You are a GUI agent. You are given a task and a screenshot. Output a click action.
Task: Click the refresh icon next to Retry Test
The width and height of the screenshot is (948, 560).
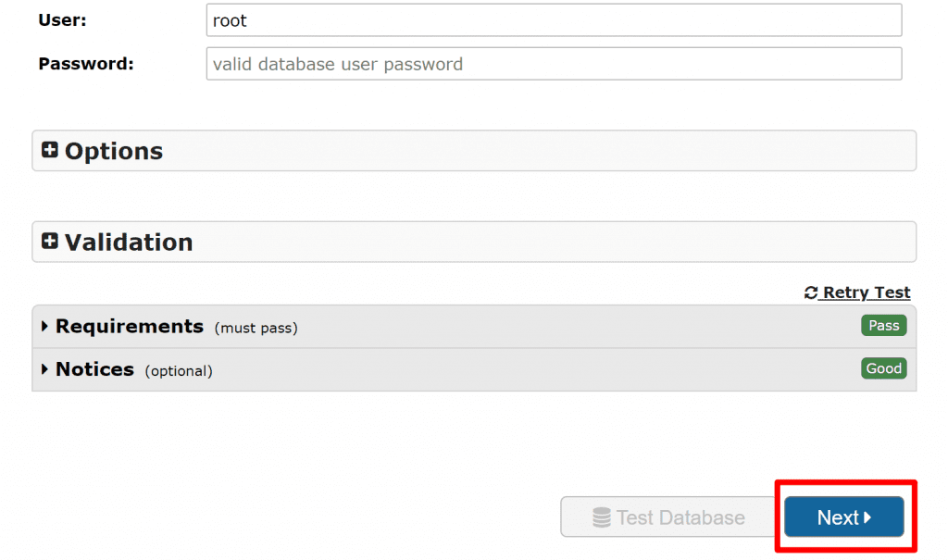pyautogui.click(x=811, y=292)
